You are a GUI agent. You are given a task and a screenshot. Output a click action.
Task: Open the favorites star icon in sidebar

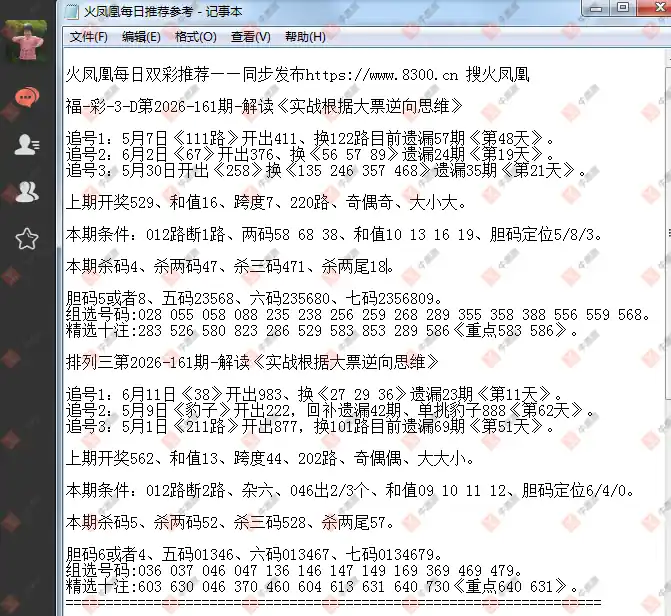tap(27, 238)
